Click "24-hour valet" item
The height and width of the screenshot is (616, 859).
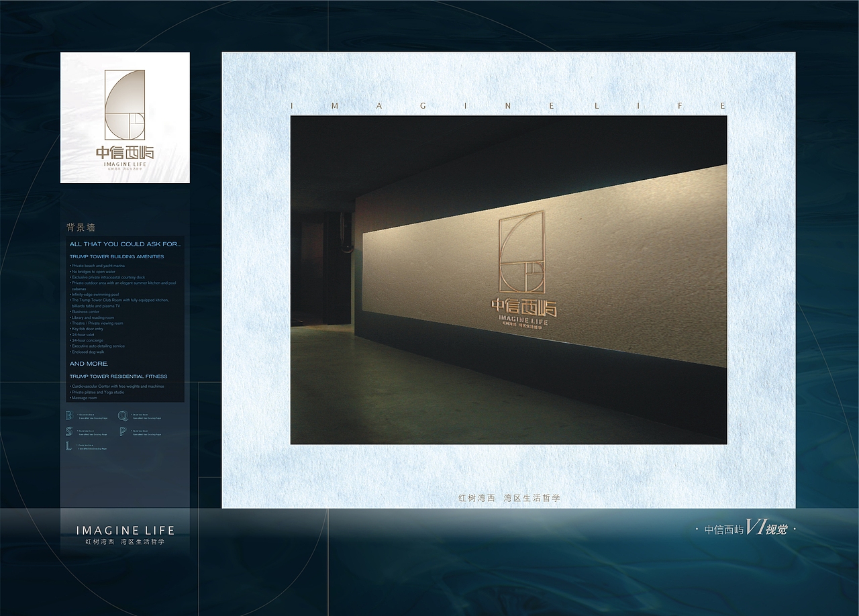click(x=82, y=335)
